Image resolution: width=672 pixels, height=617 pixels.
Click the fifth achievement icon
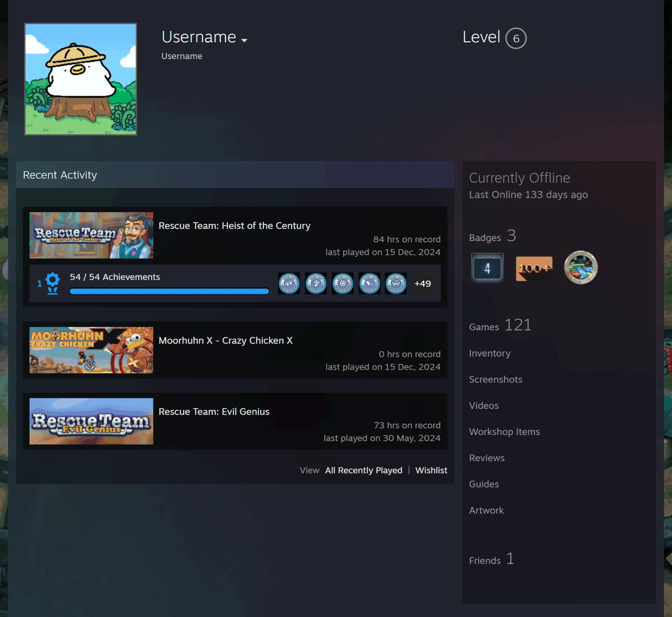396,283
